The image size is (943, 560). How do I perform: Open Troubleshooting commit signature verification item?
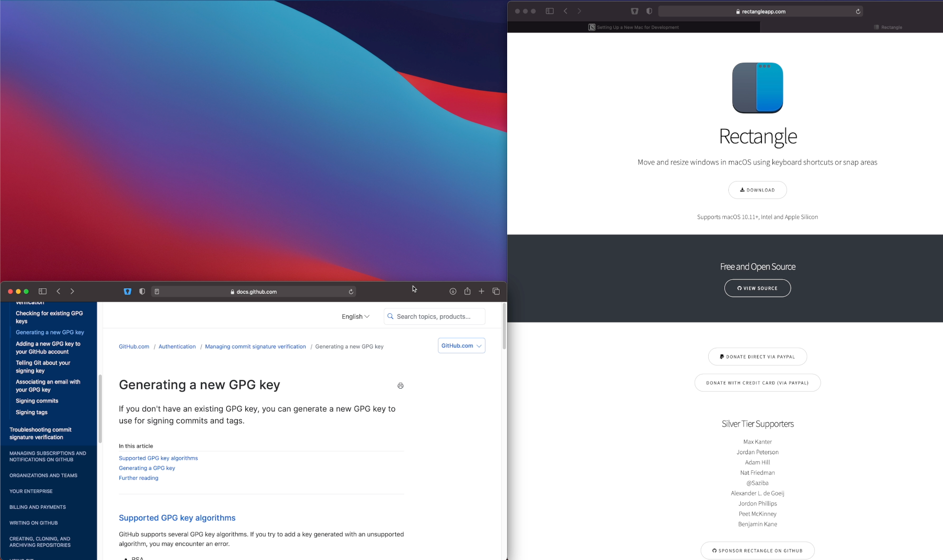[x=40, y=434]
